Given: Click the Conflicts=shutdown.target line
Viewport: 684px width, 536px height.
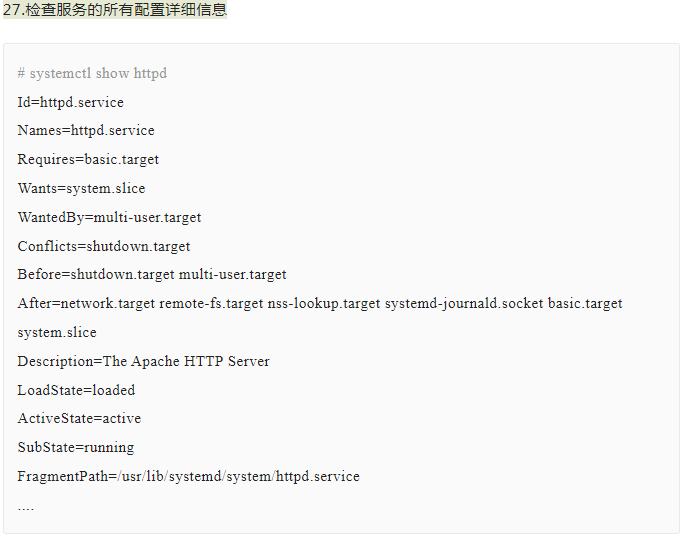Looking at the screenshot, I should pyautogui.click(x=103, y=247).
